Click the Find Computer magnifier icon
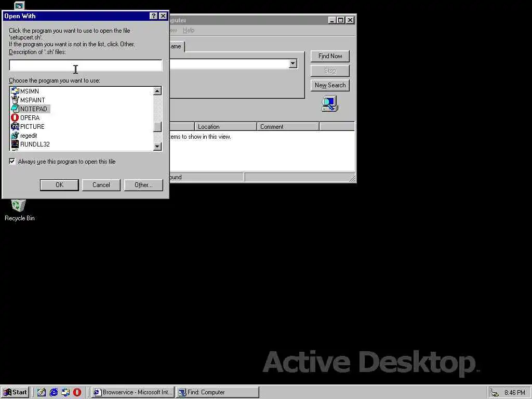Viewport: 532px width, 399px height. click(x=329, y=104)
